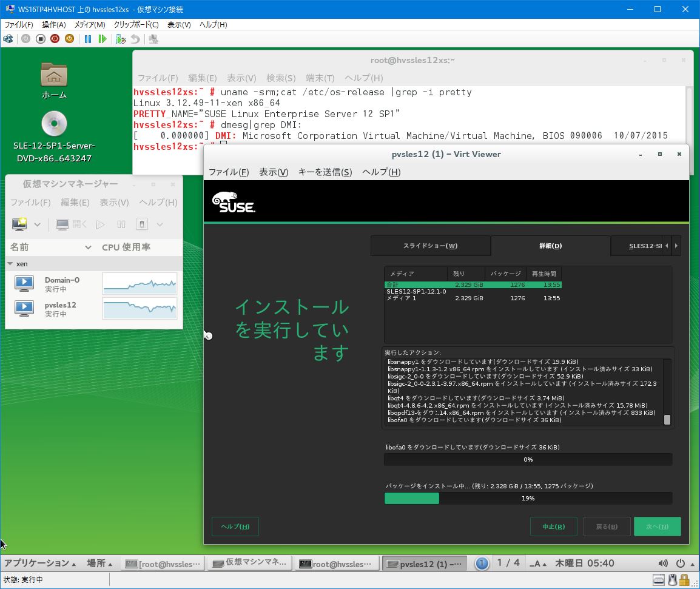This screenshot has height=589, width=700.
Task: Open the ホーム home folder desktop icon
Action: click(54, 81)
